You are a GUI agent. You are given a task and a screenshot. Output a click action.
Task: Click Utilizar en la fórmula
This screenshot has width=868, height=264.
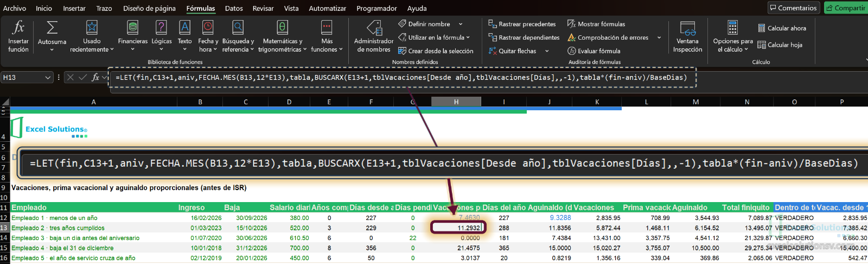click(434, 37)
